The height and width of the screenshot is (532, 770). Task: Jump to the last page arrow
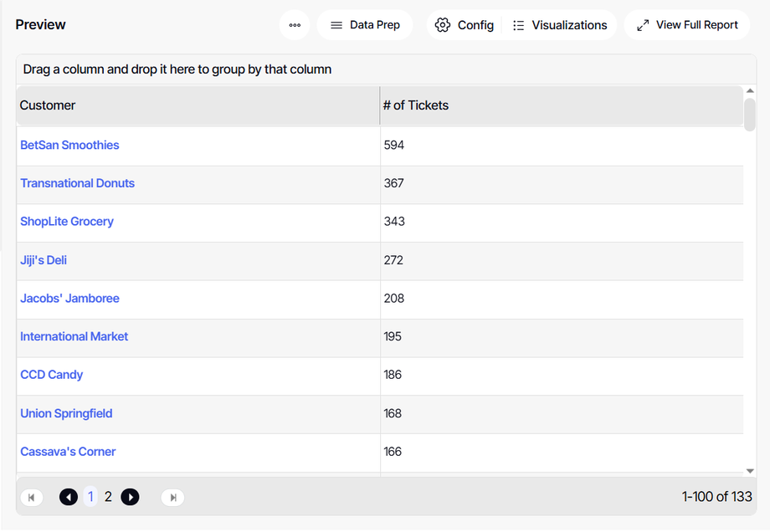point(172,498)
